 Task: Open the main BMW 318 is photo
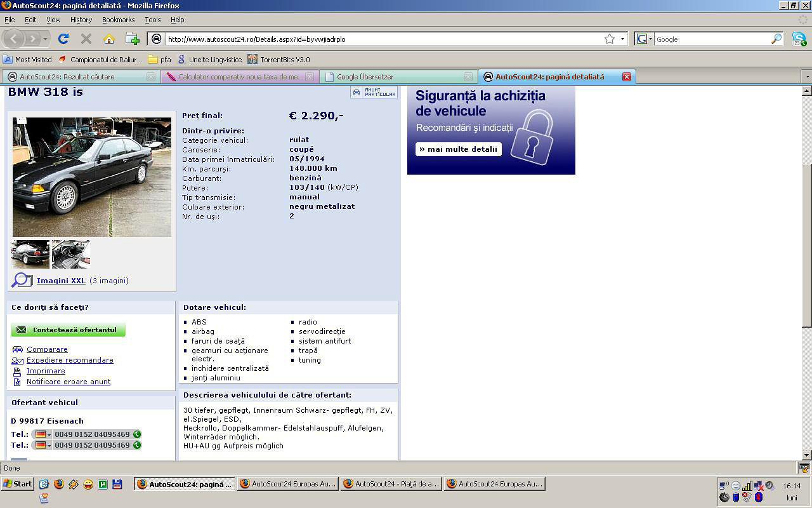92,177
